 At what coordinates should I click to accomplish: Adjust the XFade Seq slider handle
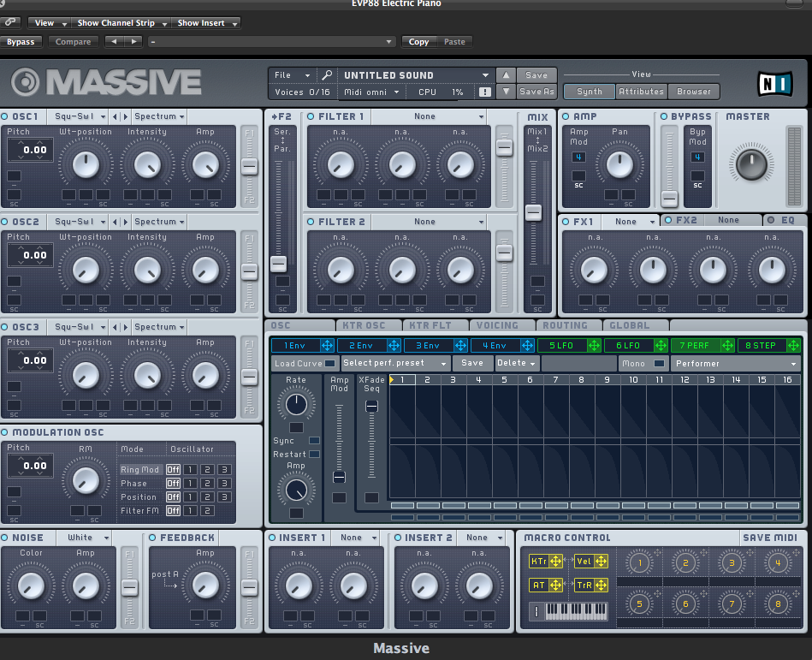(x=371, y=406)
